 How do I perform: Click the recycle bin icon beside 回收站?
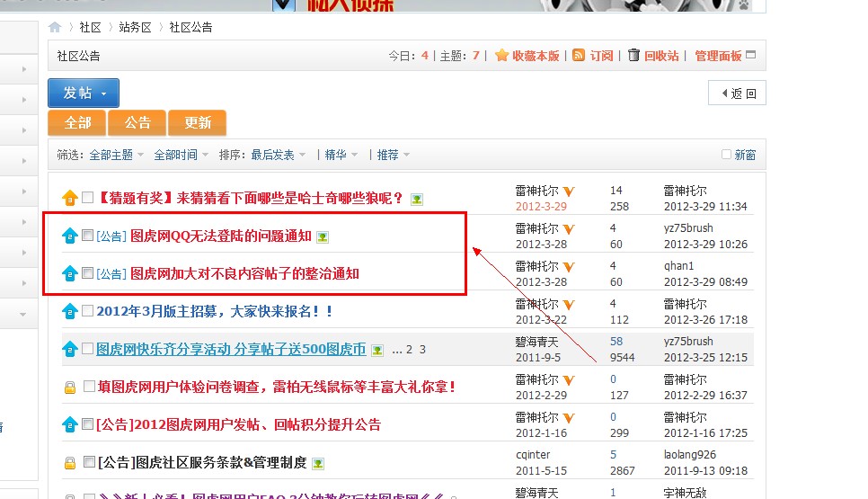pos(633,55)
